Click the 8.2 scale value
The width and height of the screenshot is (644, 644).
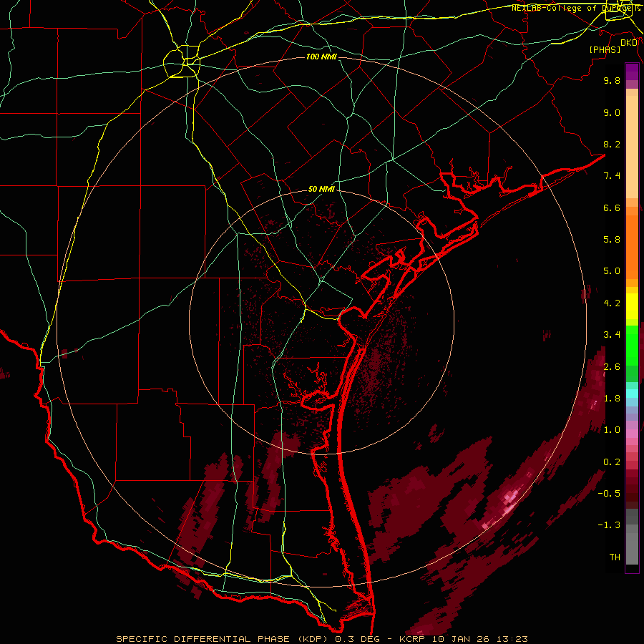pos(612,144)
